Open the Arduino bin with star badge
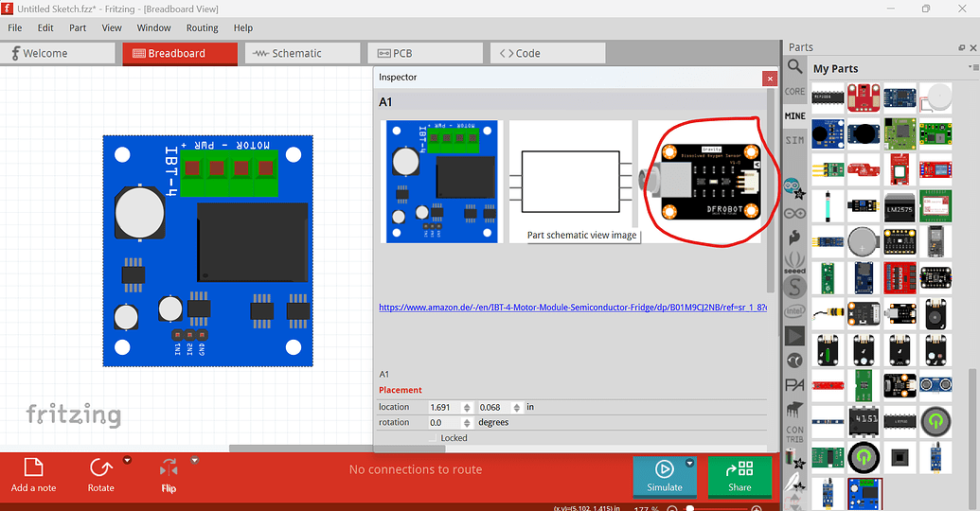980x511 pixels. click(x=794, y=187)
